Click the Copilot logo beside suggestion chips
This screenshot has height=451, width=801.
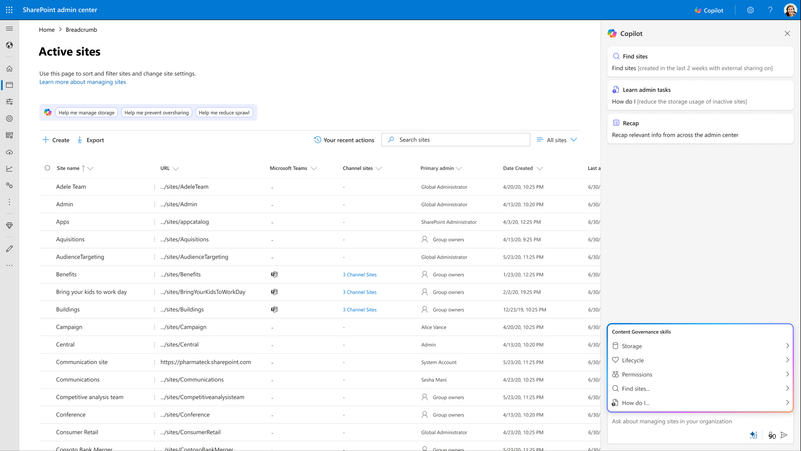(48, 112)
